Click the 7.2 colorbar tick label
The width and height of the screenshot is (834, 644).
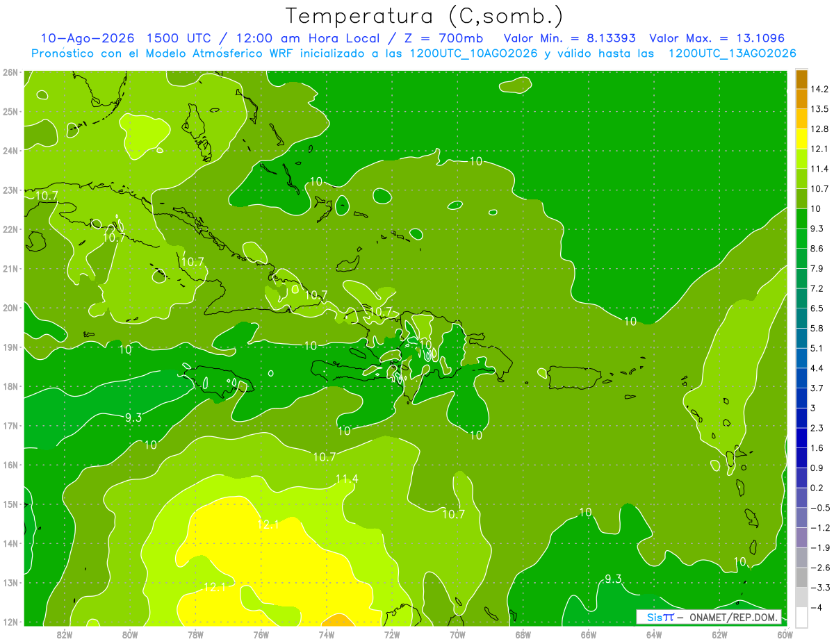817,288
